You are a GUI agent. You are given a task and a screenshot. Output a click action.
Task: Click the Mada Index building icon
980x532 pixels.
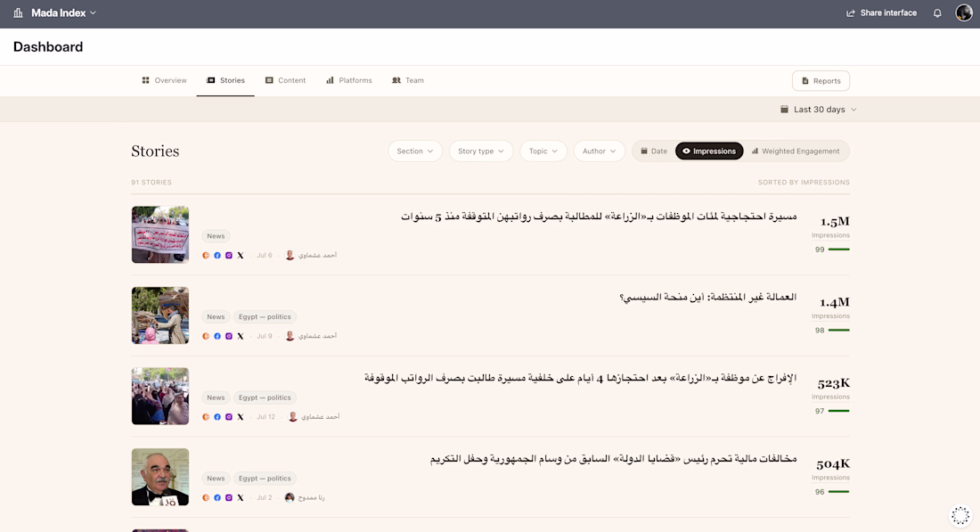(x=18, y=12)
